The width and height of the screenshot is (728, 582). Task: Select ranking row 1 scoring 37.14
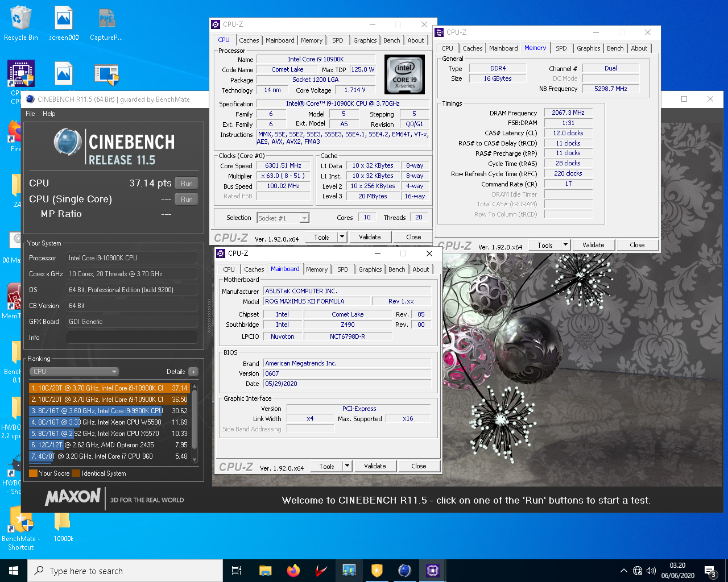click(109, 388)
